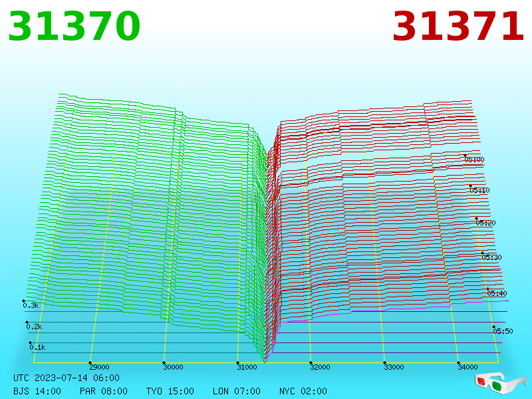The image size is (532, 399).
Task: Click the TYO 15:00 time
Action: (x=170, y=391)
